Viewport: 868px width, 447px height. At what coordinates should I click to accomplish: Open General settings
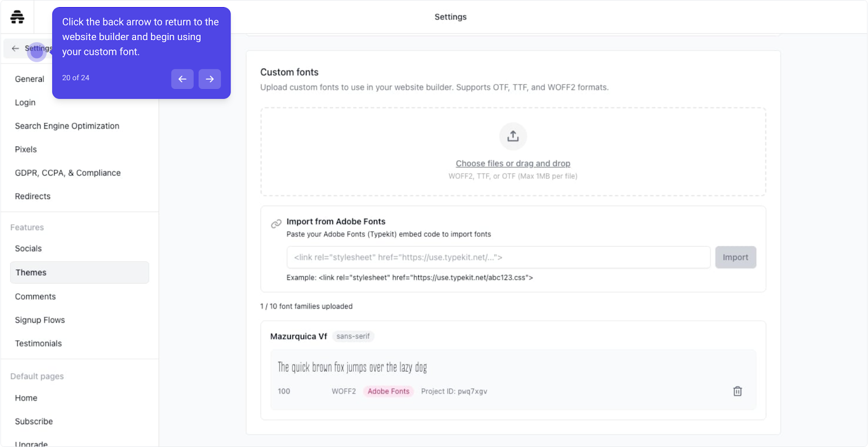click(x=29, y=79)
